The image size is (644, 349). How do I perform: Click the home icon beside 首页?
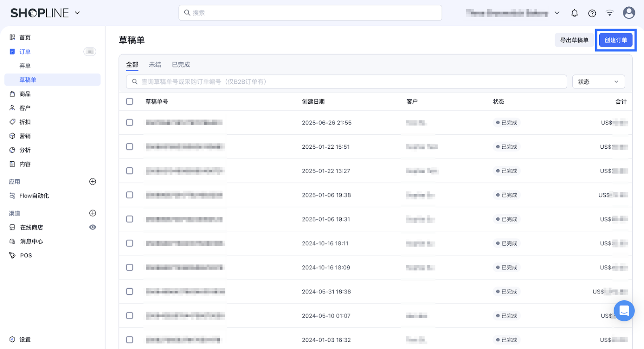[12, 37]
